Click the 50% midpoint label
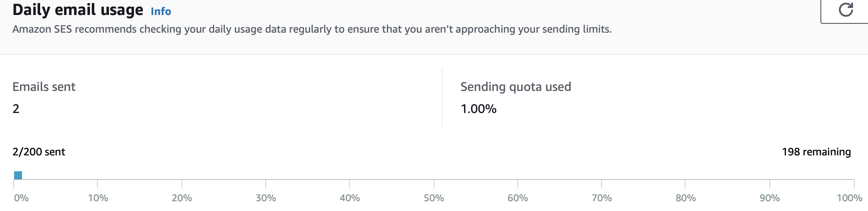 point(434,198)
